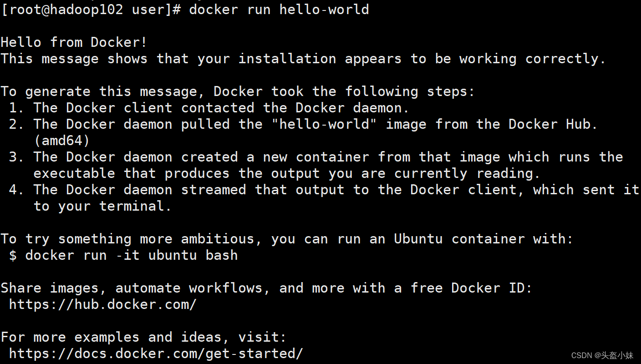Click 'For more examples and ideas, visit:' line
The height and width of the screenshot is (364, 641).
(x=144, y=337)
